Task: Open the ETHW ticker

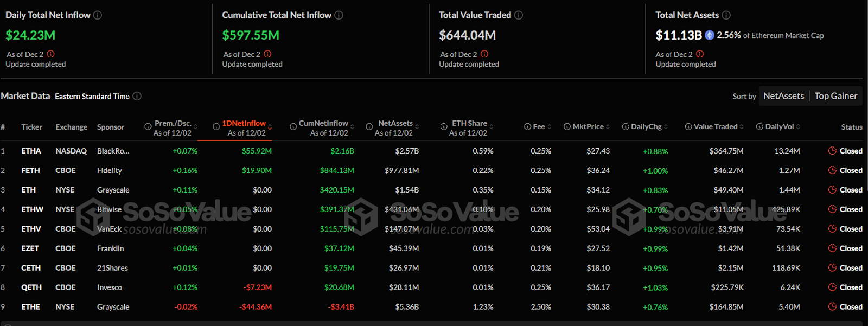Action: click(x=32, y=209)
